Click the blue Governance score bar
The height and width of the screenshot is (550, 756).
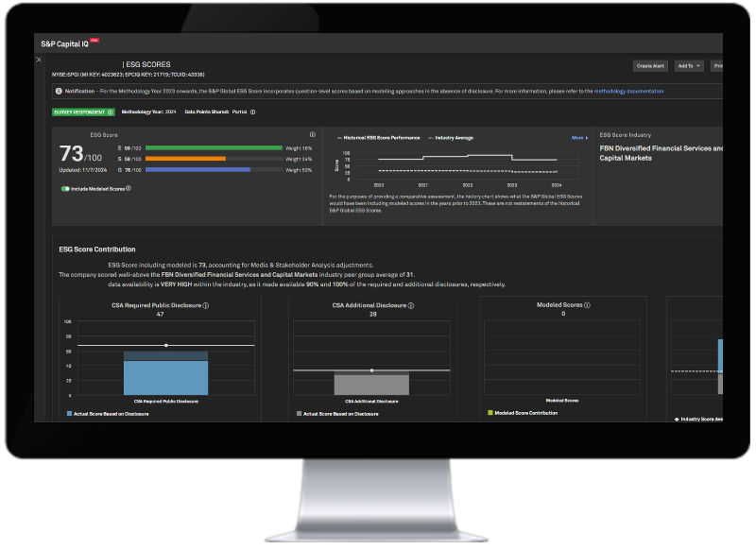[x=198, y=170]
